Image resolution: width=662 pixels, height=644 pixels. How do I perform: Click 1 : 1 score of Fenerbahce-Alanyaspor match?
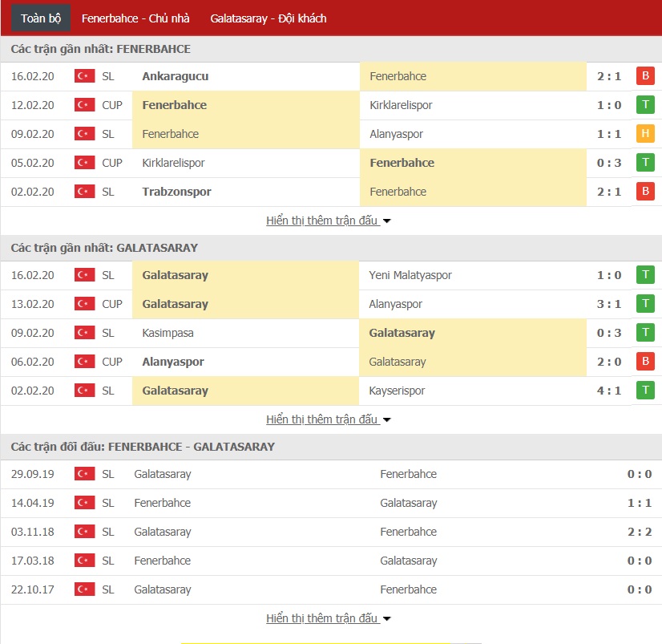click(x=609, y=134)
